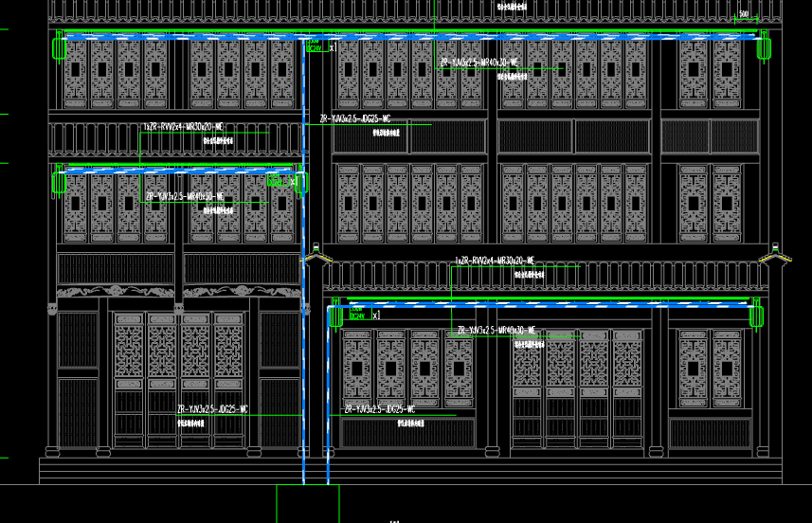Select the yellow roof-ridge ornament beside the center column
This screenshot has width=812, height=523.
coord(316,254)
